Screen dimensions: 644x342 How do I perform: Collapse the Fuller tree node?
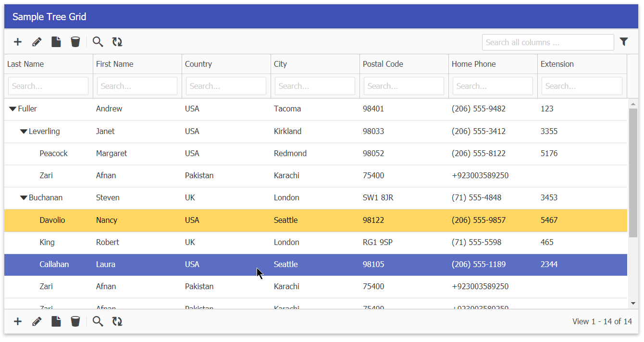pyautogui.click(x=13, y=109)
